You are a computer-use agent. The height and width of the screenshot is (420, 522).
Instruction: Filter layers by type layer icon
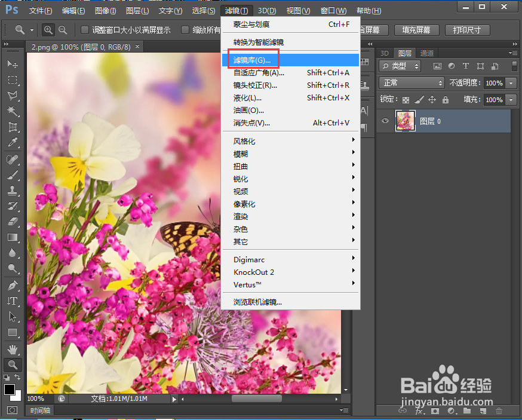point(466,66)
